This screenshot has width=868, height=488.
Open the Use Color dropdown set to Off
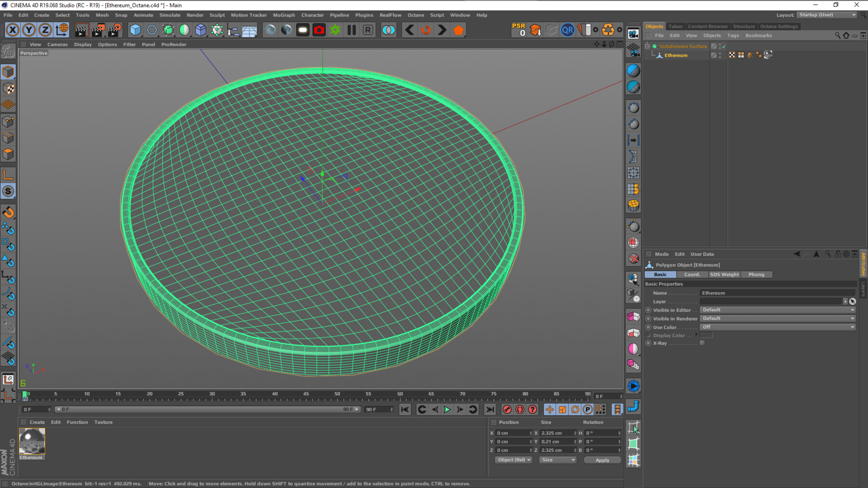point(776,327)
